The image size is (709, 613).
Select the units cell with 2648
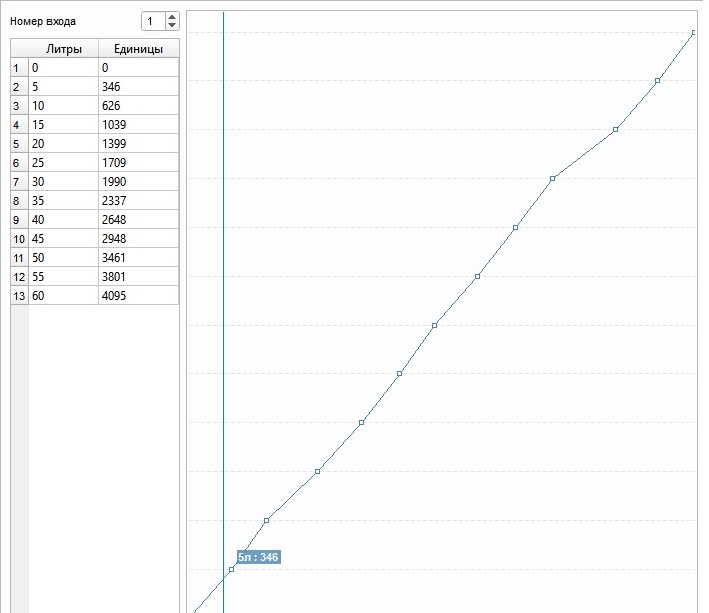pyautogui.click(x=138, y=220)
